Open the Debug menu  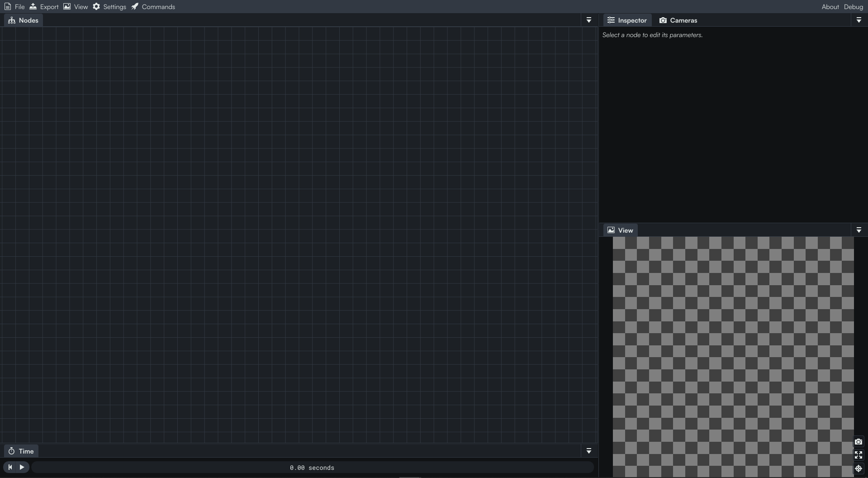(x=853, y=7)
